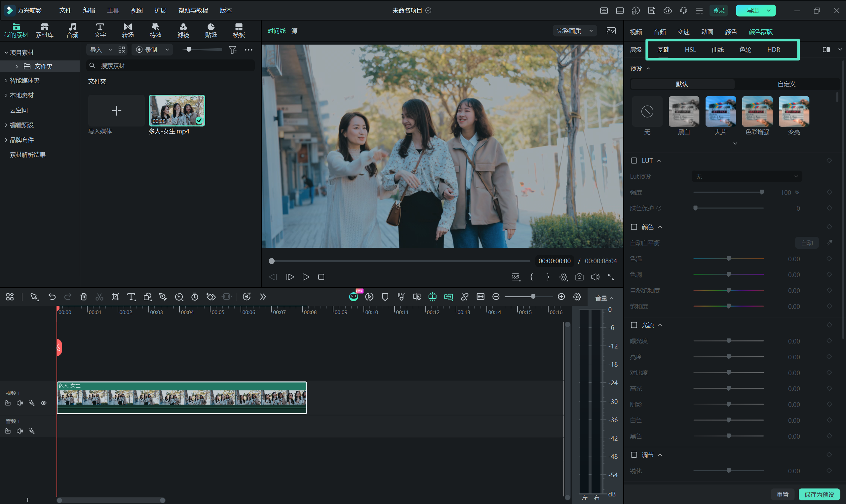Open the 滤镜 filters panel

click(x=183, y=30)
